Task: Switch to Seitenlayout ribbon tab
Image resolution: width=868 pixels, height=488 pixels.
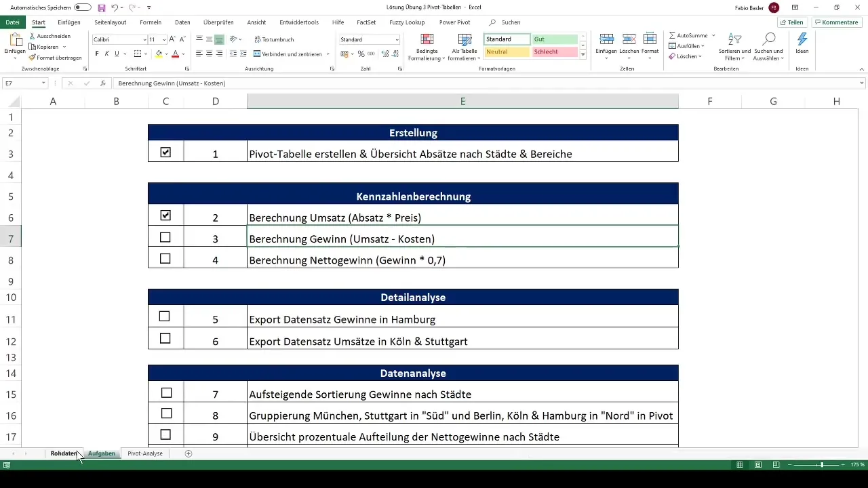Action: [110, 22]
